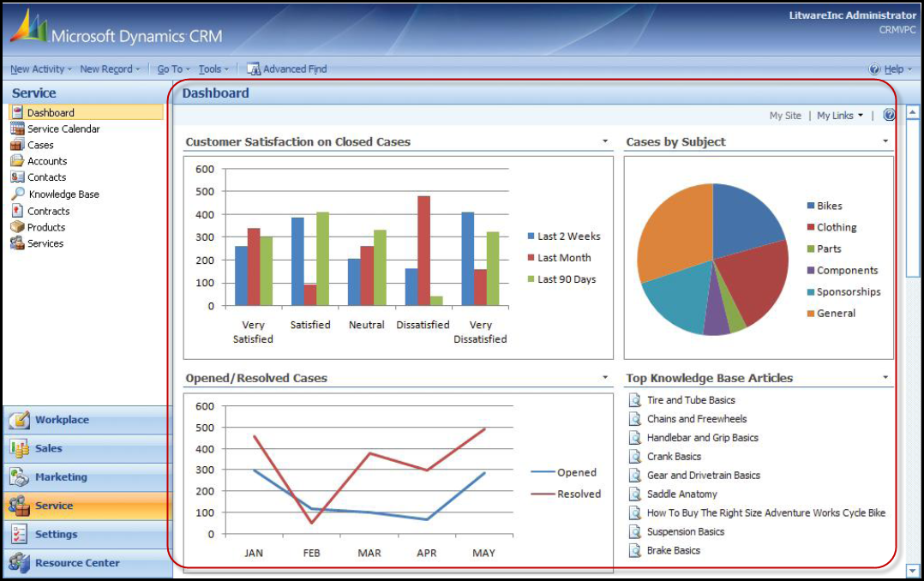Click the Accounts folder icon
Screen dimensions: 924x581
17,161
